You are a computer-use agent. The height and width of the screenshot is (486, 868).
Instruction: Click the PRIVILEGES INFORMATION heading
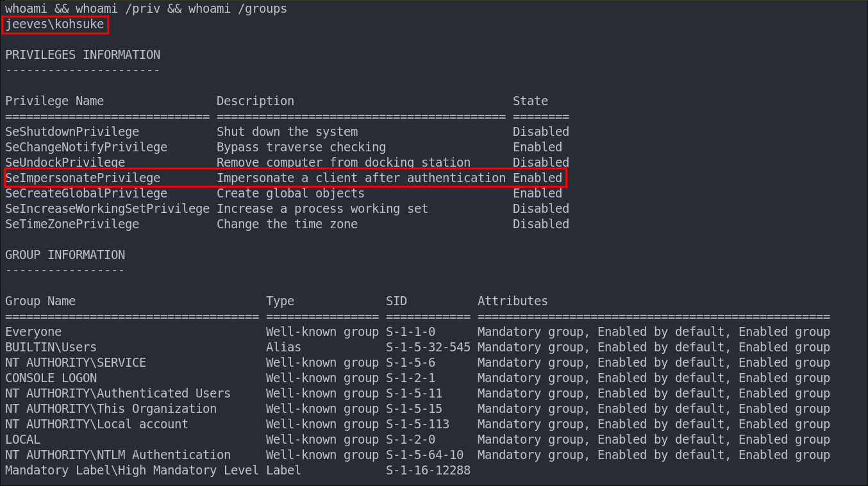(83, 55)
